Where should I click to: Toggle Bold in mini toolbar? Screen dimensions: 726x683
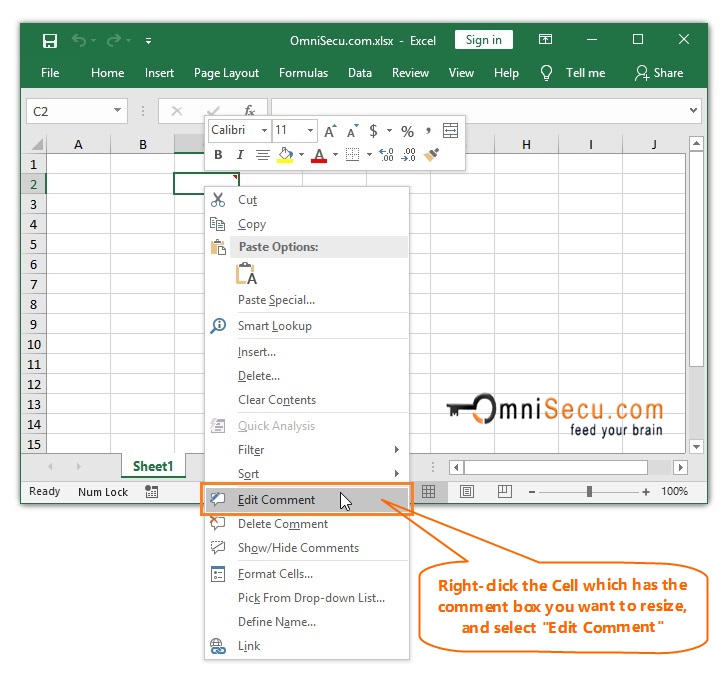[x=218, y=155]
